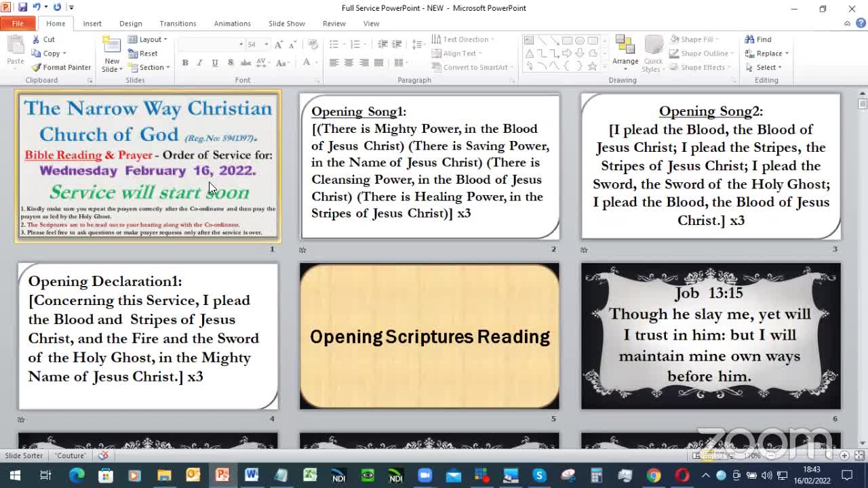Select the right arrow shape
Screen dimensions: 868x488
tap(567, 53)
